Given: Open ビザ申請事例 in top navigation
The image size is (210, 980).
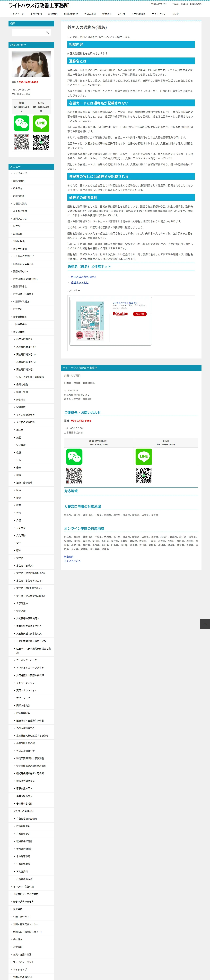Looking at the screenshot, I should [138, 14].
